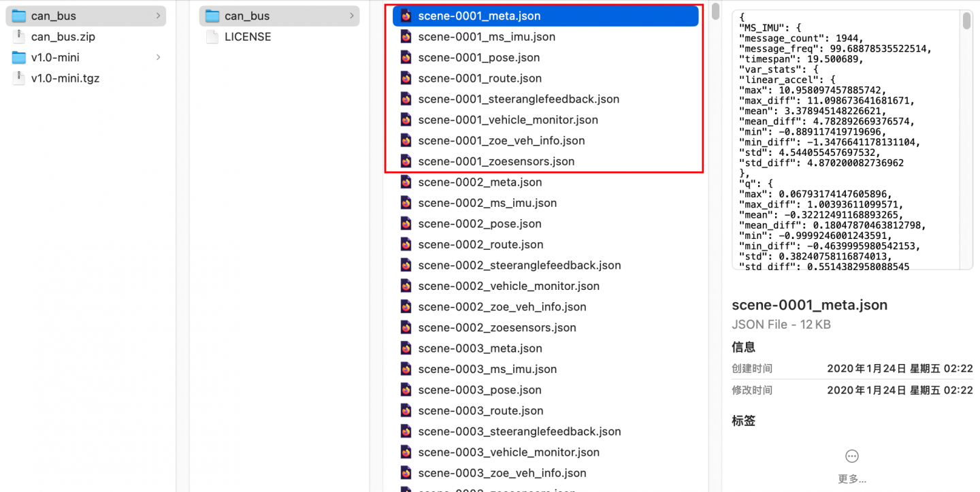Click the JSON preview pane scrollbar

tap(966, 22)
